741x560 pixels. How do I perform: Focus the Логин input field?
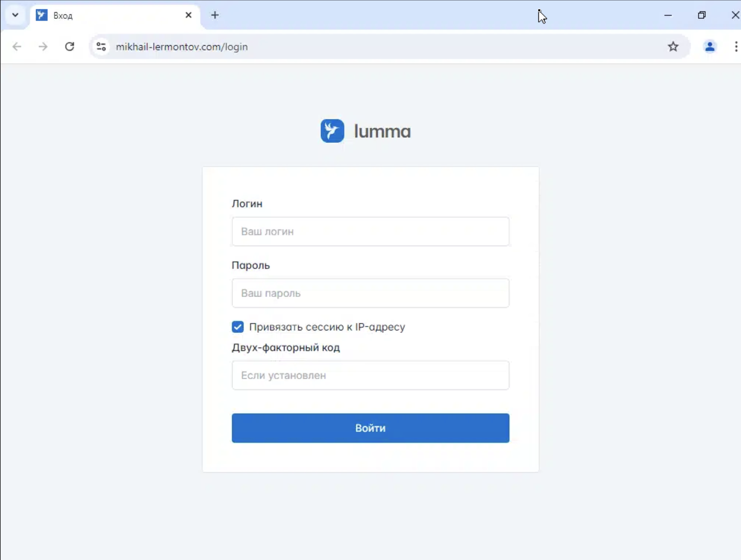point(370,231)
